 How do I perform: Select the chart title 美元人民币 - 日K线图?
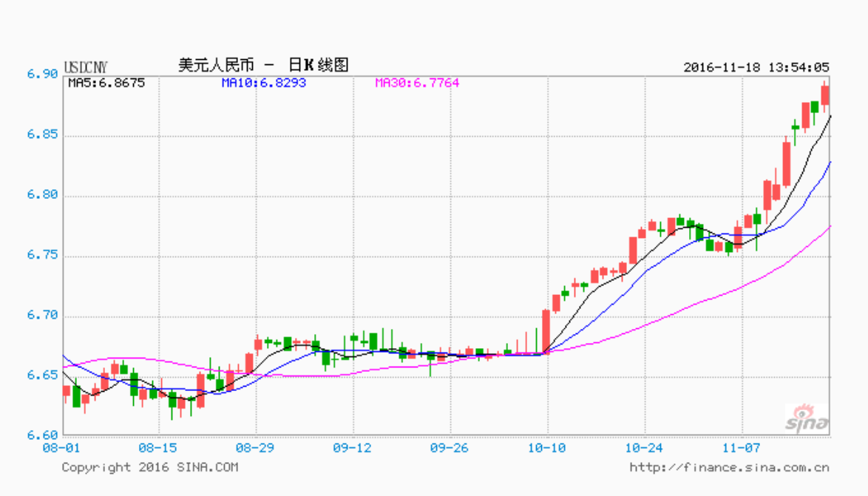[263, 65]
